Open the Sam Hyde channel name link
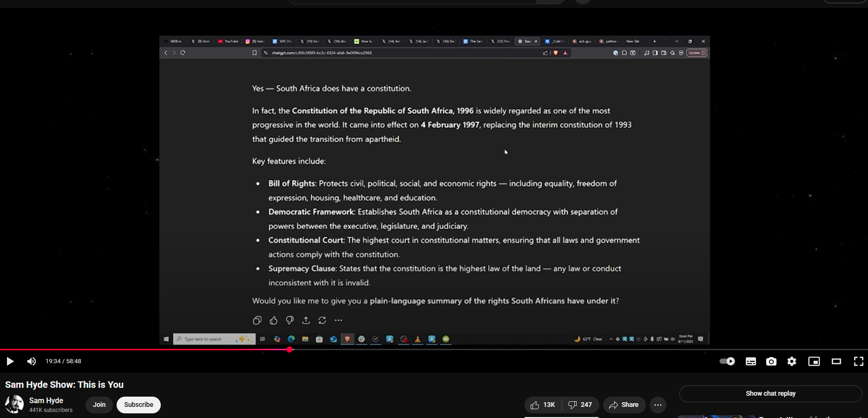 pyautogui.click(x=46, y=400)
